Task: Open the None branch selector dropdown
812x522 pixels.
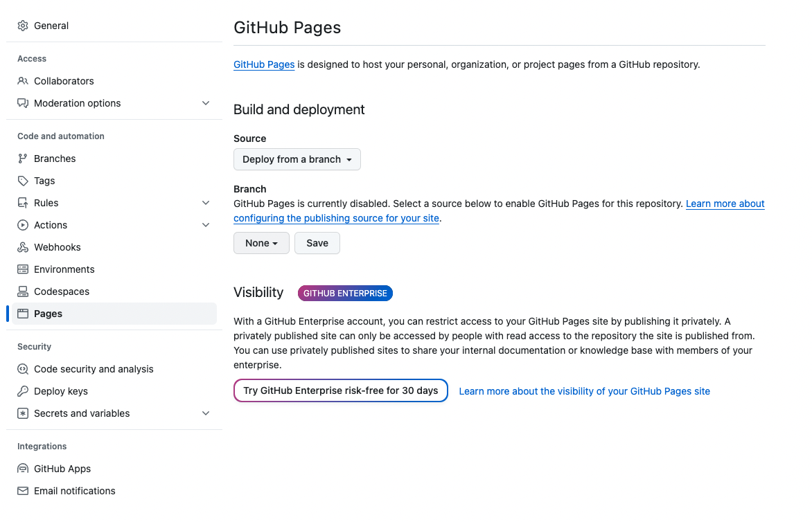Action: [x=261, y=243]
